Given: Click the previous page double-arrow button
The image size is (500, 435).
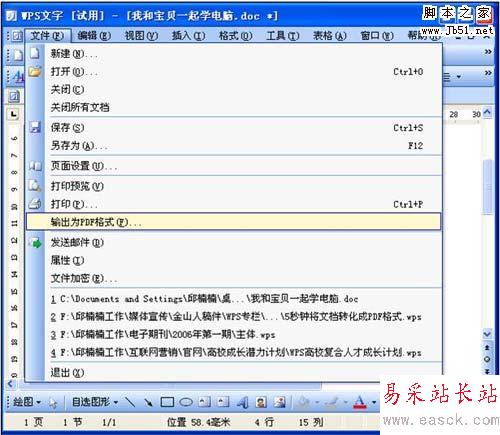Looking at the screenshot, I should click(487, 348).
